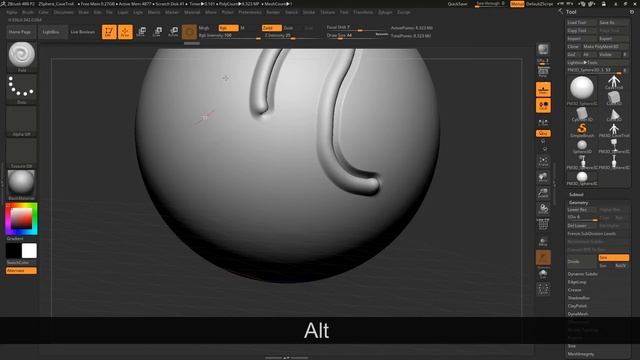Open the Dots stroke type selector

coord(22,88)
